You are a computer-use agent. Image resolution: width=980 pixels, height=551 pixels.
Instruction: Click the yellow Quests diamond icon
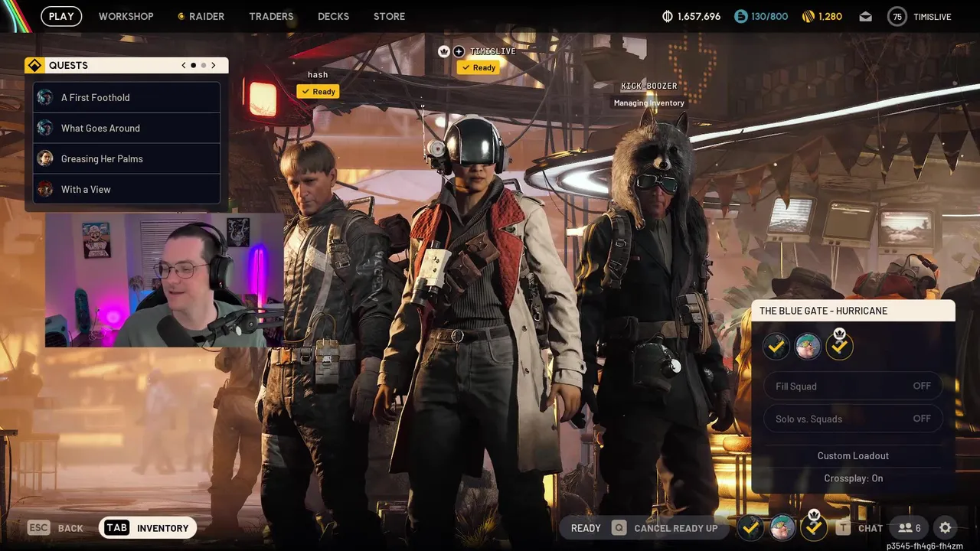click(x=34, y=65)
